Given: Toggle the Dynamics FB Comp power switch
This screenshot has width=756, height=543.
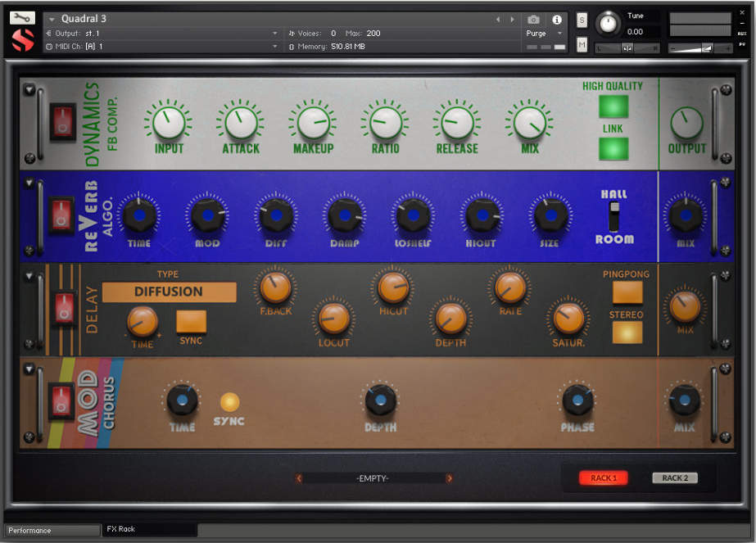Looking at the screenshot, I should coord(62,122).
